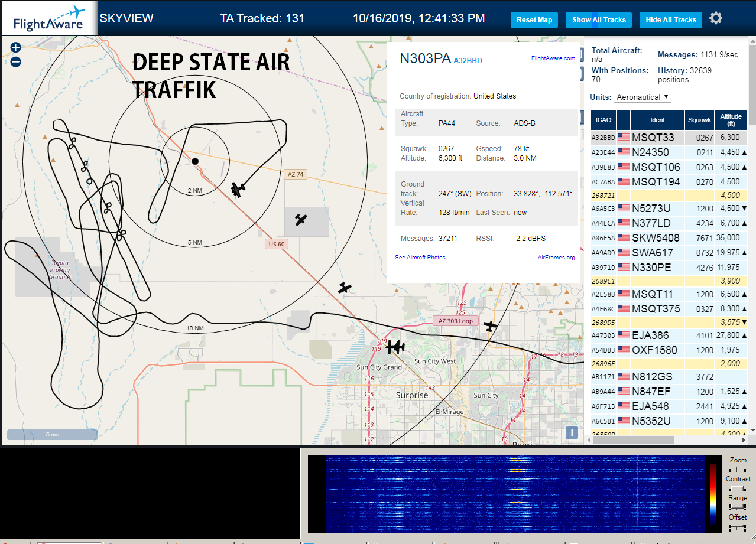Click the US flag in EJA386 row
The width and height of the screenshot is (756, 544).
(x=624, y=335)
